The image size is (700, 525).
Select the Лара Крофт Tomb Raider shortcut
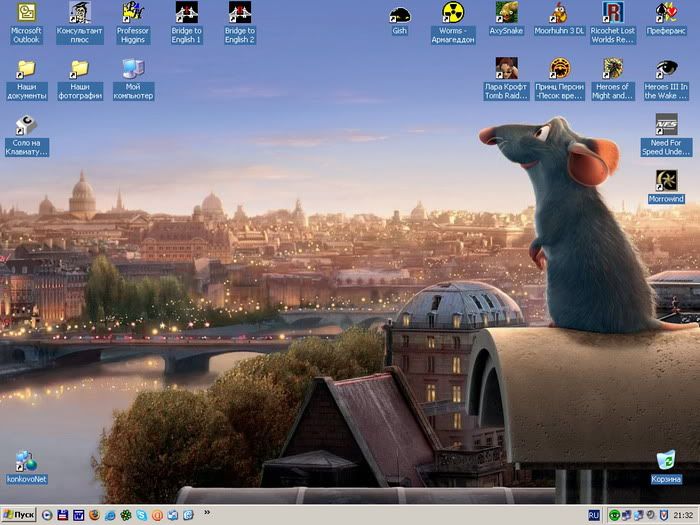tap(506, 79)
